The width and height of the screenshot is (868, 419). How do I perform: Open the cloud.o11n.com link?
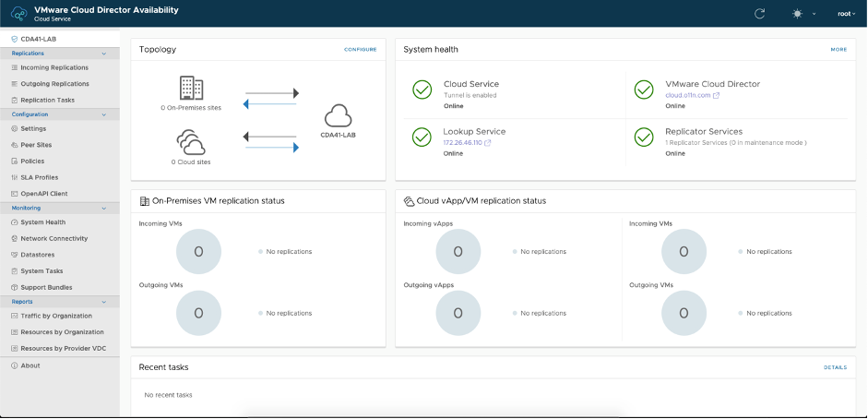(x=687, y=95)
